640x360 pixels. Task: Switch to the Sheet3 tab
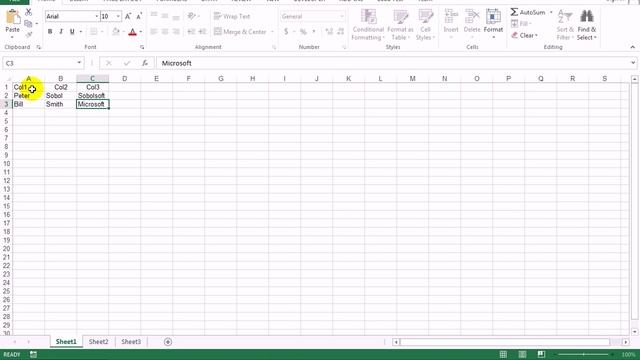pos(131,342)
